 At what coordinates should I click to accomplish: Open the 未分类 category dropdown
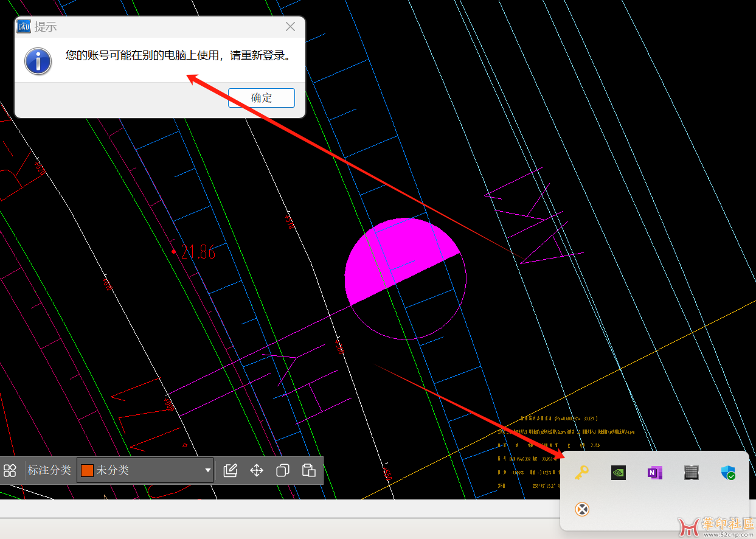click(x=145, y=470)
